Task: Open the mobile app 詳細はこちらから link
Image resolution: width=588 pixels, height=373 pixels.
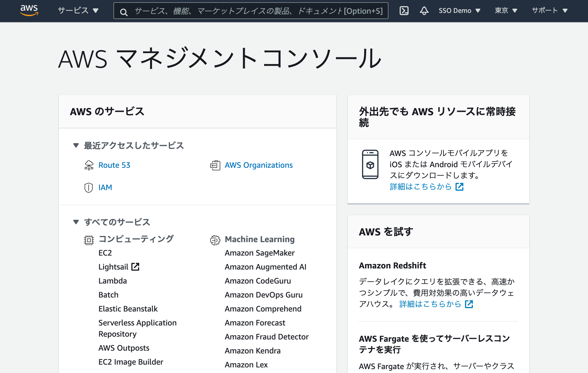Action: click(x=421, y=187)
